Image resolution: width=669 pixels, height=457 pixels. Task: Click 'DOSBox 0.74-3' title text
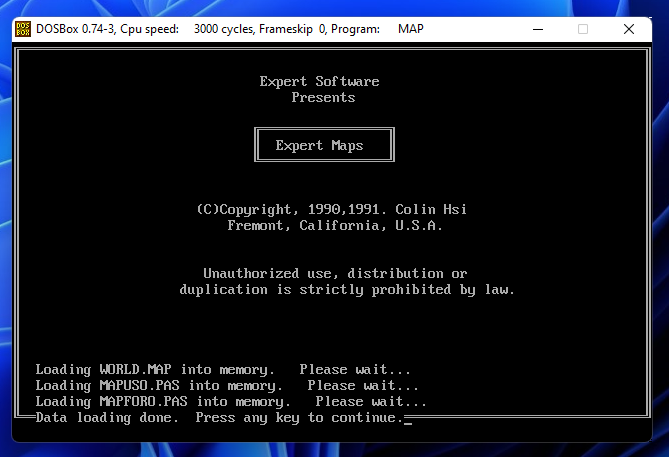point(76,29)
